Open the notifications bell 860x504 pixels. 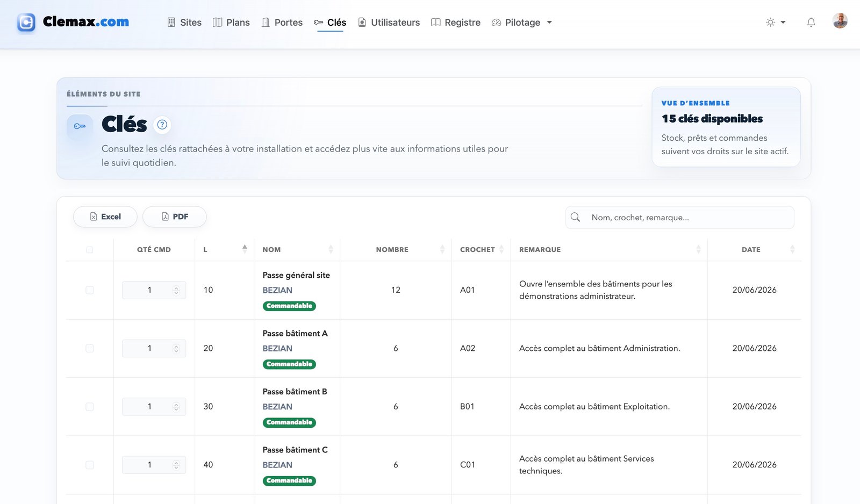tap(811, 23)
